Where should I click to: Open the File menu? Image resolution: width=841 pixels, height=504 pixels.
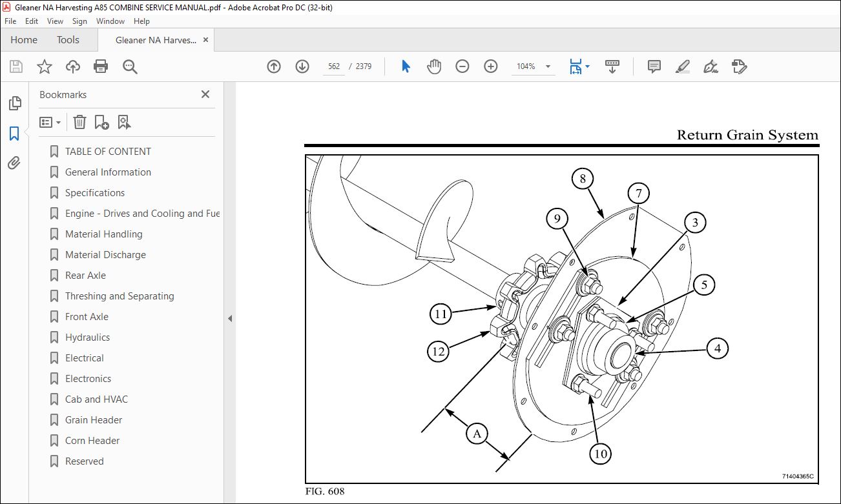(x=10, y=21)
